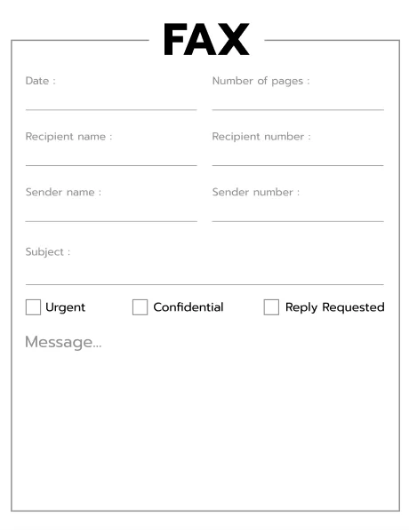
Task: Click the Date input line
Action: [x=111, y=102]
